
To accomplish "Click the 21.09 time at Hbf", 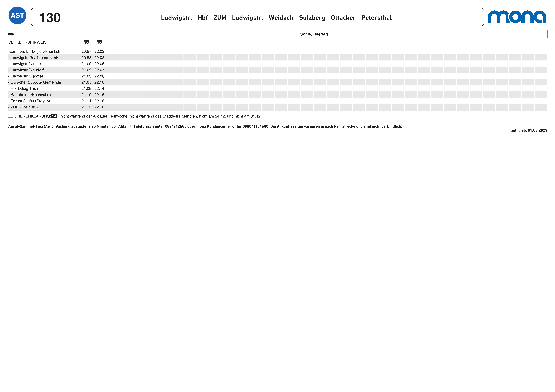I will [x=86, y=88].
